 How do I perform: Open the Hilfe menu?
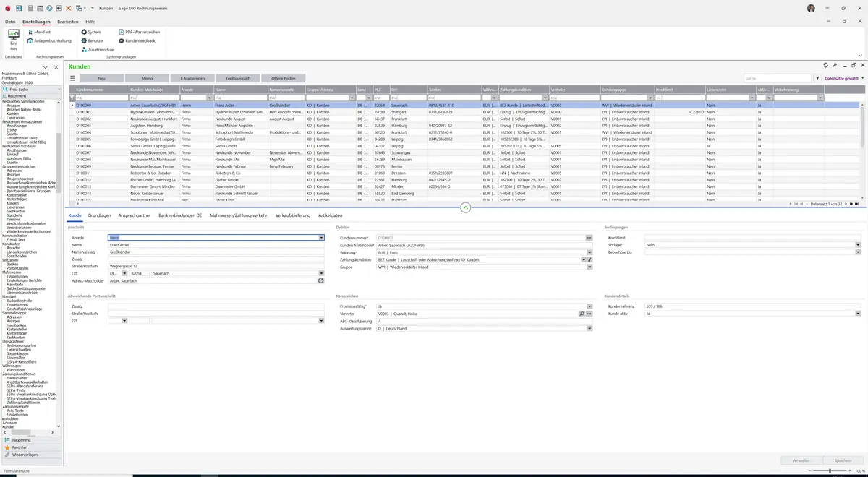pyautogui.click(x=90, y=22)
